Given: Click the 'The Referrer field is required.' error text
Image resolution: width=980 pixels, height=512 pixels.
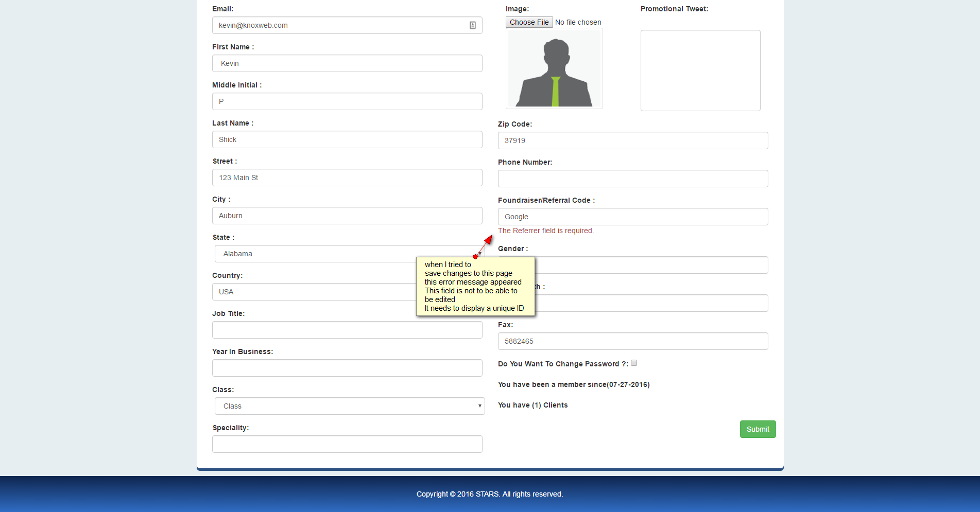Looking at the screenshot, I should (x=546, y=231).
